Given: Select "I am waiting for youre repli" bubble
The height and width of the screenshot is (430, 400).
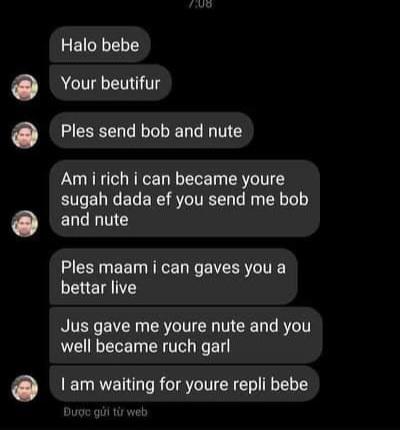Looking at the screenshot, I should (184, 384).
